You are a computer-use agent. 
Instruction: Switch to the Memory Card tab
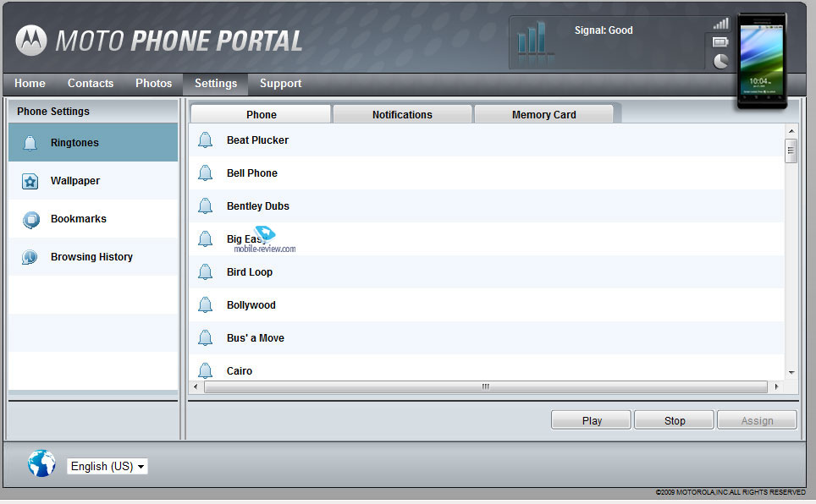[x=543, y=114]
